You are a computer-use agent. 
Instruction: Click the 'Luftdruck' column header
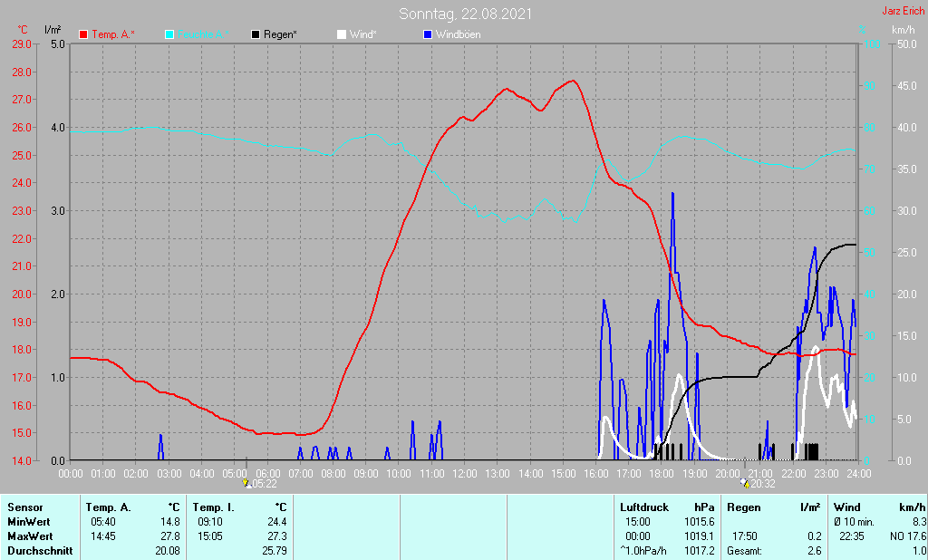pos(644,507)
